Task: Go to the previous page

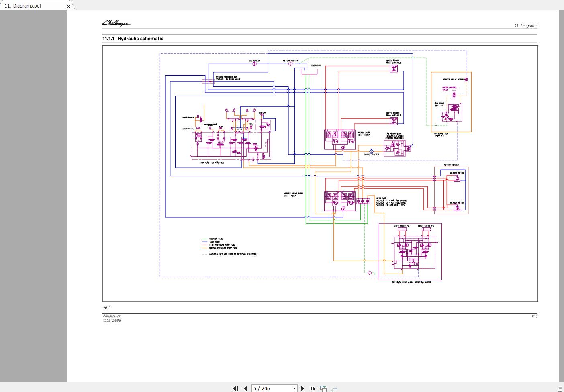Action: pos(245,388)
